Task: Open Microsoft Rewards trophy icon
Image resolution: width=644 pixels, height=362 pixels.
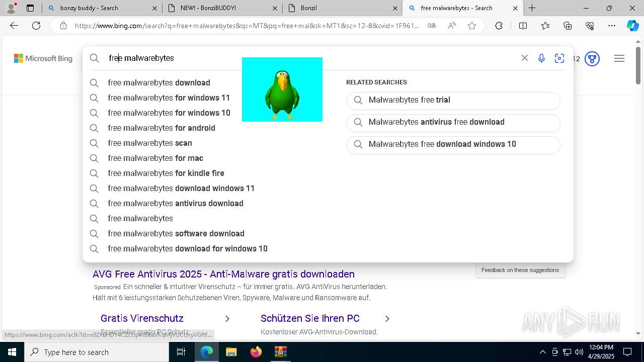Action: (x=592, y=59)
